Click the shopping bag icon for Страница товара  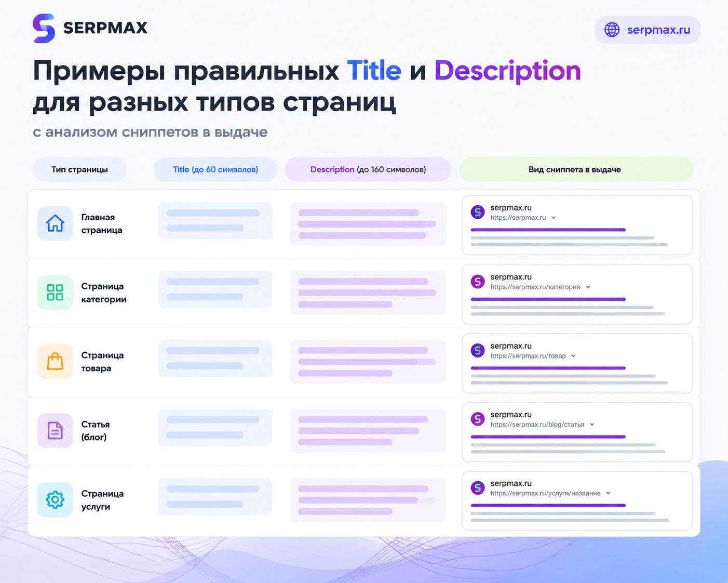tap(55, 361)
